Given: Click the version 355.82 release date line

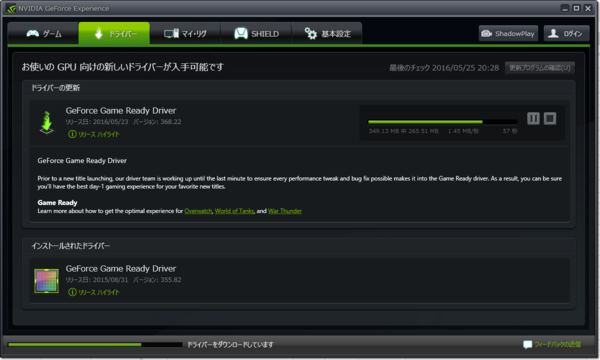Looking at the screenshot, I should (x=123, y=280).
